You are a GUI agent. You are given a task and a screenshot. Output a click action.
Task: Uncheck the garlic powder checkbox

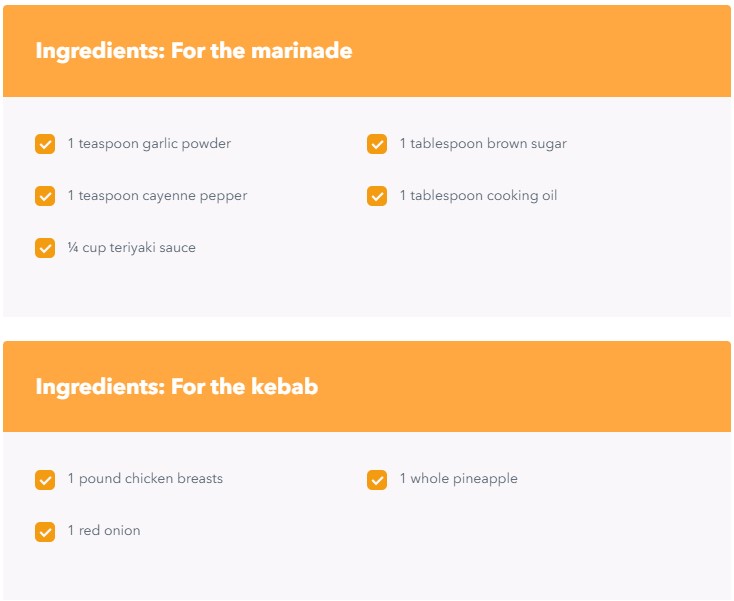pyautogui.click(x=45, y=144)
